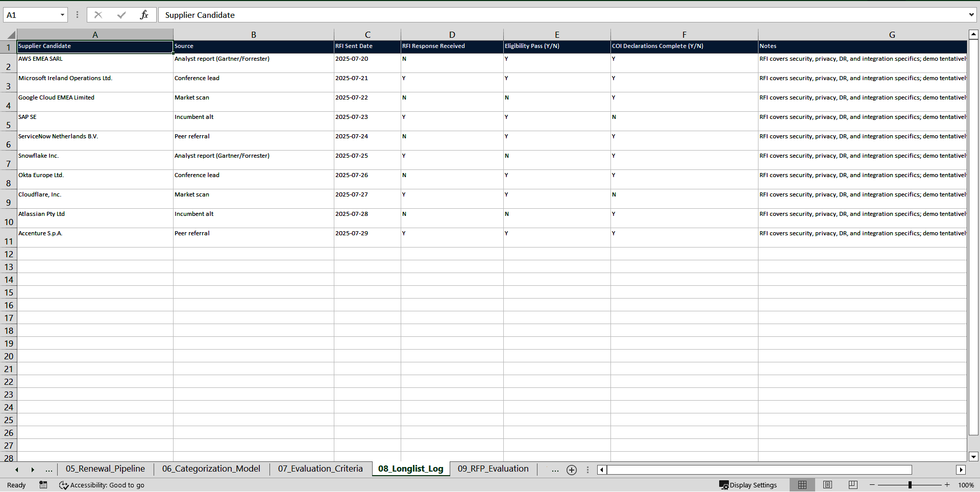Open the 06_Categorization_Model sheet tab

211,469
